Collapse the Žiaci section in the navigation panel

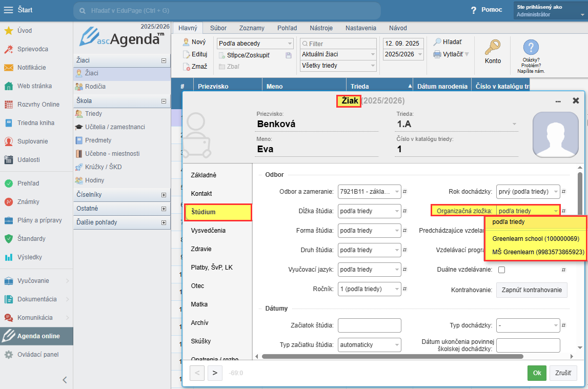pos(164,60)
